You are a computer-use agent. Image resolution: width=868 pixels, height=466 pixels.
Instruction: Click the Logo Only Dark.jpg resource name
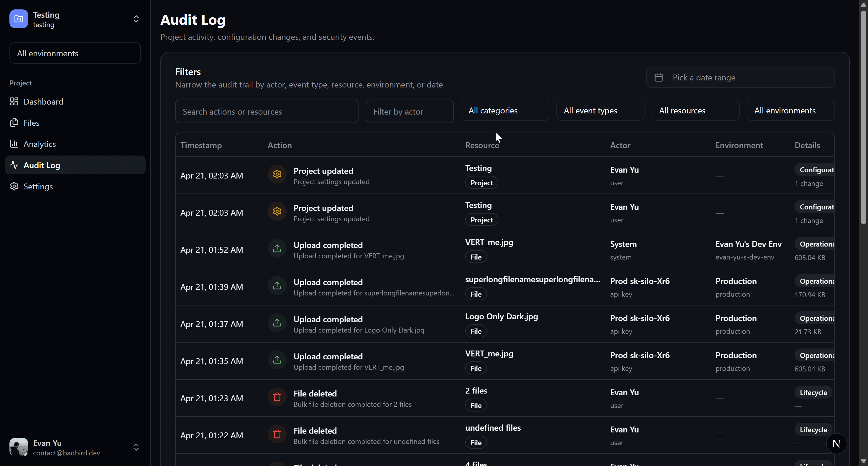pyautogui.click(x=502, y=316)
